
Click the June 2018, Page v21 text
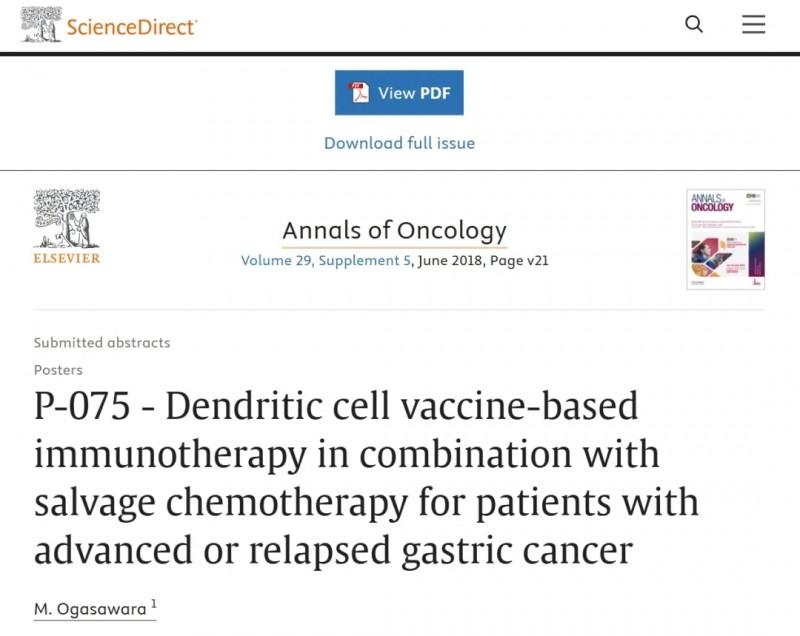(483, 261)
